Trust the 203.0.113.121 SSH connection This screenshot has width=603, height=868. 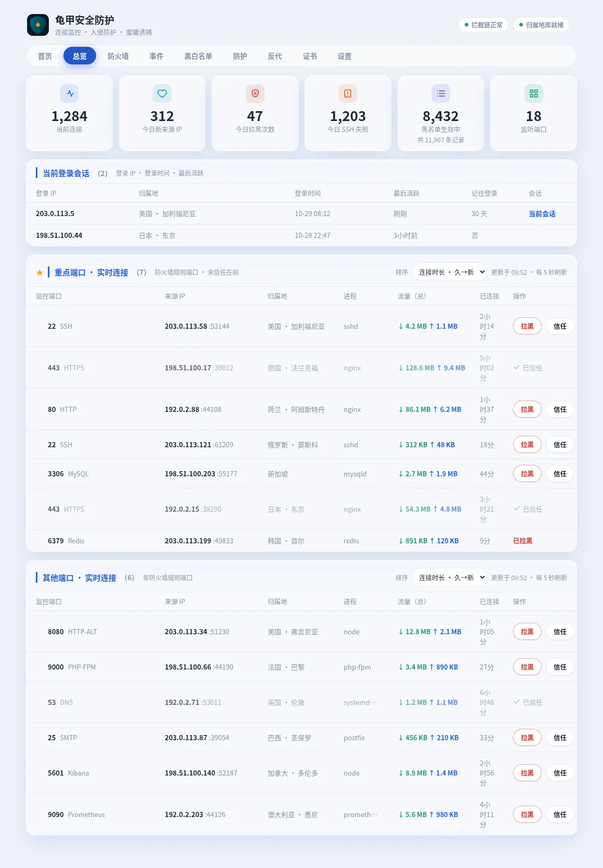[x=560, y=445]
